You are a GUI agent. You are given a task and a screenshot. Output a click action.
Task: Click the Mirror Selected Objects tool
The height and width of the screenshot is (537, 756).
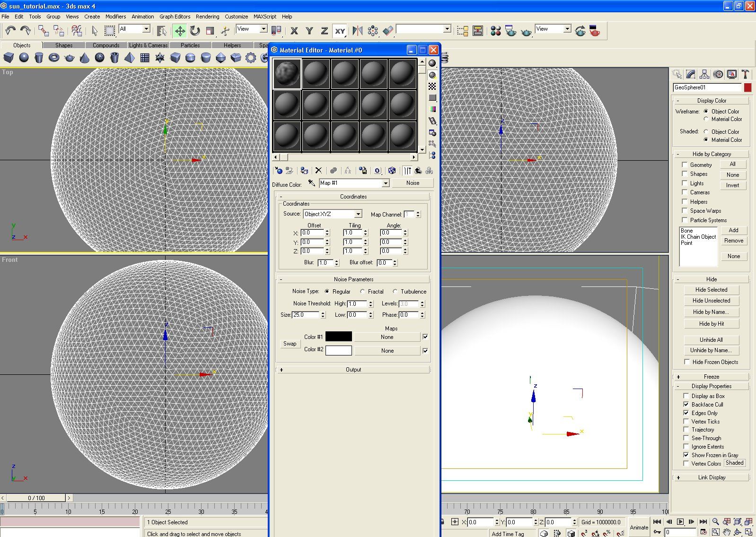pos(358,31)
